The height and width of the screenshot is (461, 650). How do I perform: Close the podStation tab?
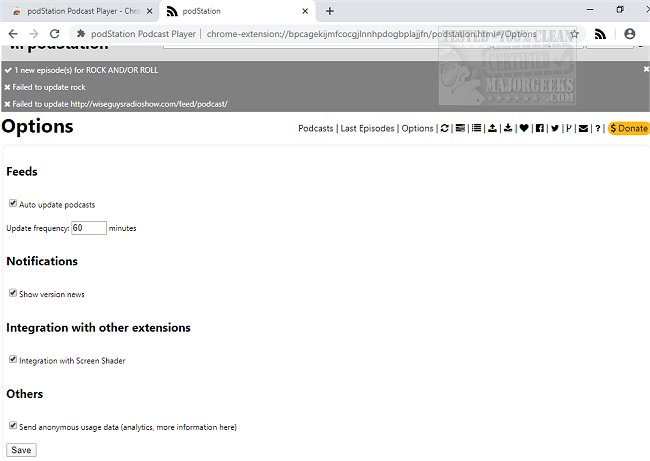pos(305,11)
